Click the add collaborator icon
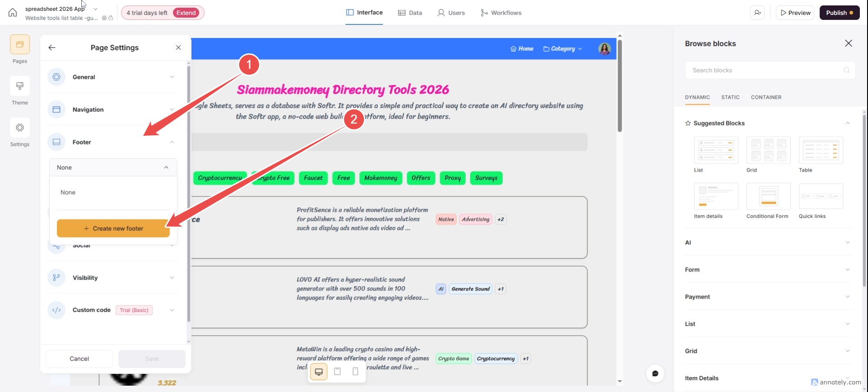Image resolution: width=868 pixels, height=392 pixels. click(x=757, y=13)
